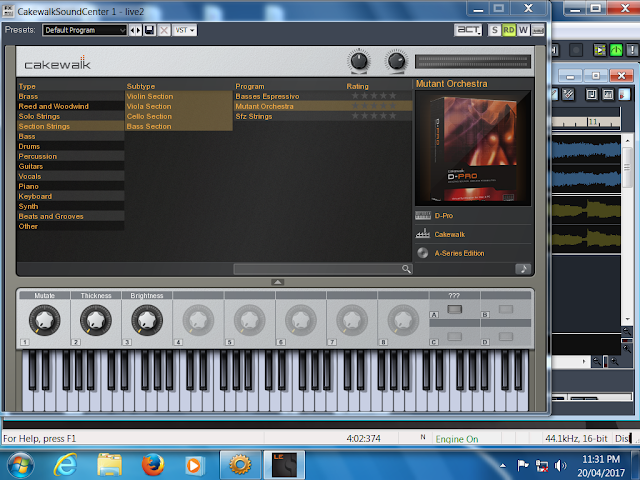Select Beats and Grooves type

pyautogui.click(x=71, y=216)
